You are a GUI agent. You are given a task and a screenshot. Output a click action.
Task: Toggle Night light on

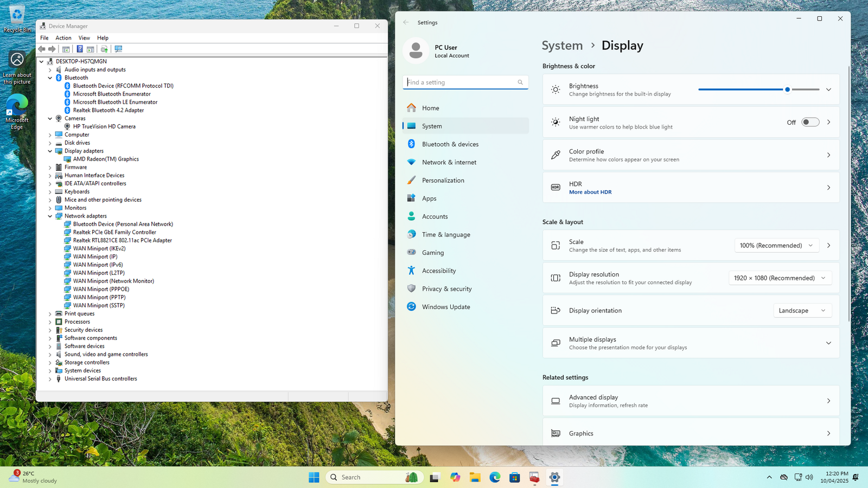click(810, 122)
